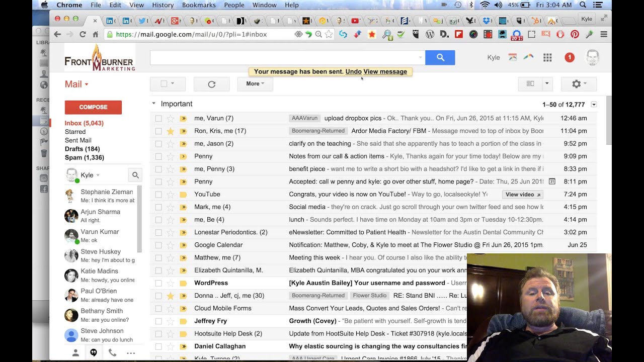Click the Wi-Fi icon in the menu bar
The width and height of the screenshot is (644, 362).
[x=485, y=5]
